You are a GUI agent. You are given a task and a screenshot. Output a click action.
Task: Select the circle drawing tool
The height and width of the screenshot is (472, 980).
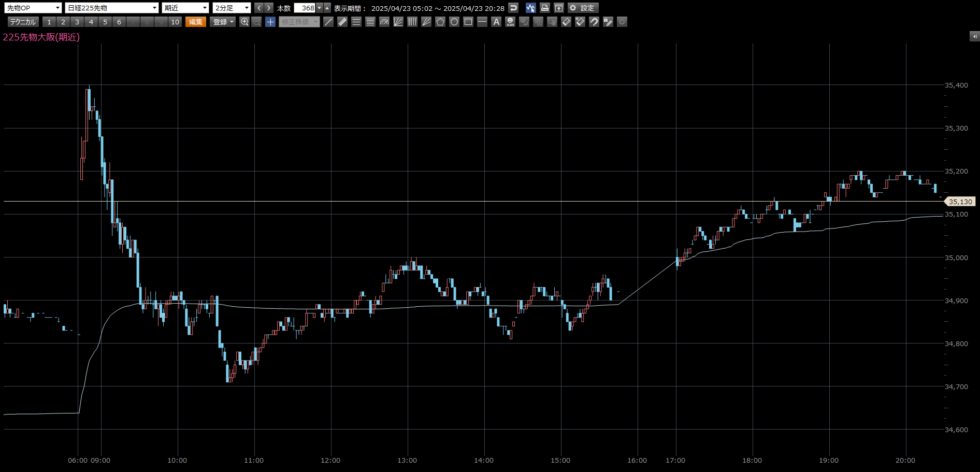pos(454,22)
